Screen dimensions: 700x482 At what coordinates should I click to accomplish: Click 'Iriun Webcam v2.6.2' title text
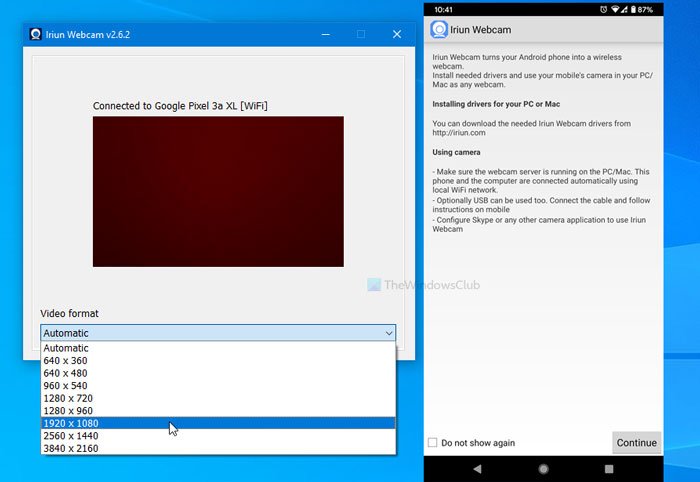coord(88,34)
